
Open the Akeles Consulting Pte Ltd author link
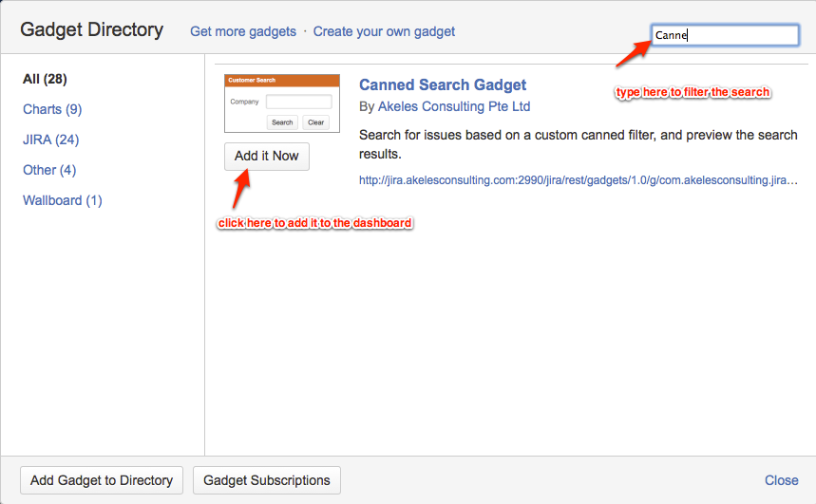click(x=454, y=106)
